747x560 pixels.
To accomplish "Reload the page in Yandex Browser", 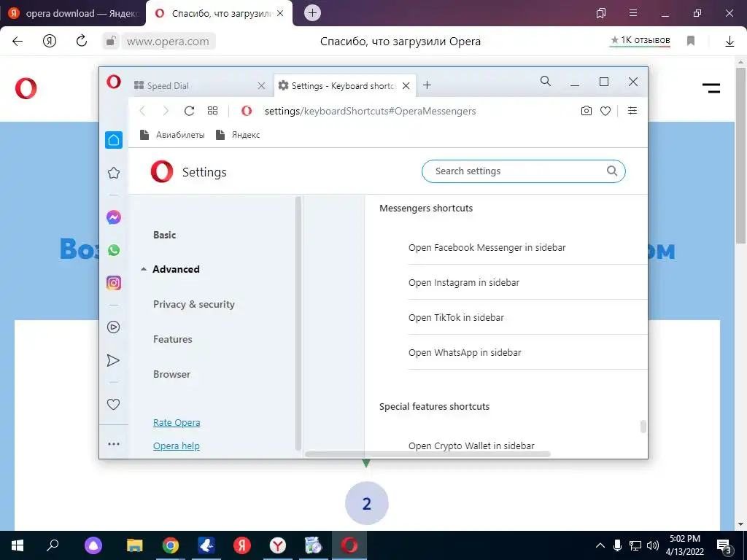I will click(82, 41).
